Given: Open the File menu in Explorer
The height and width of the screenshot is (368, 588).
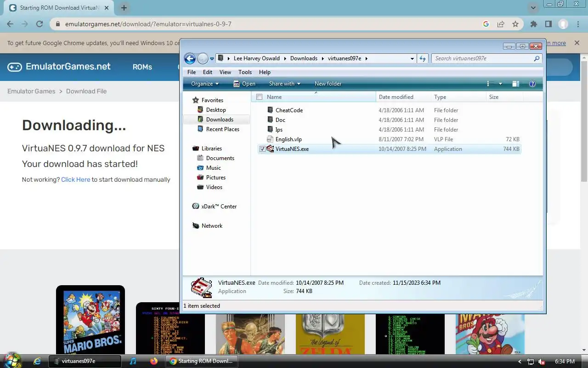Looking at the screenshot, I should pos(192,72).
